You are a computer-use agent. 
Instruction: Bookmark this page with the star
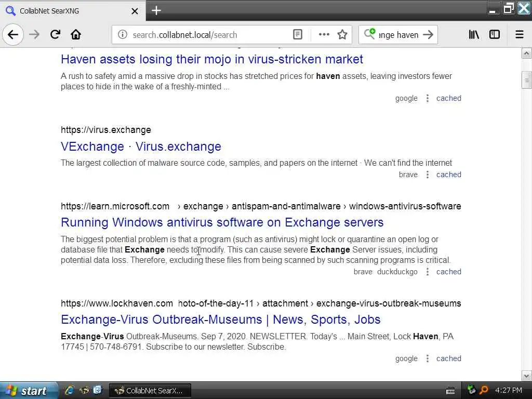[342, 35]
